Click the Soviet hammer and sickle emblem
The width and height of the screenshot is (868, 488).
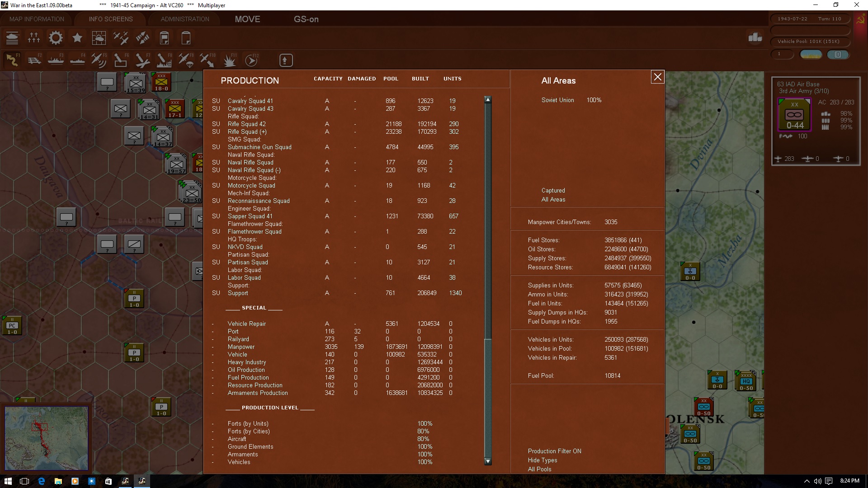[860, 20]
